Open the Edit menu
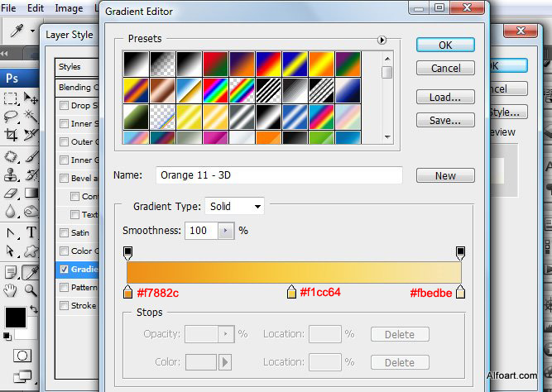This screenshot has width=552, height=392. pos(36,8)
